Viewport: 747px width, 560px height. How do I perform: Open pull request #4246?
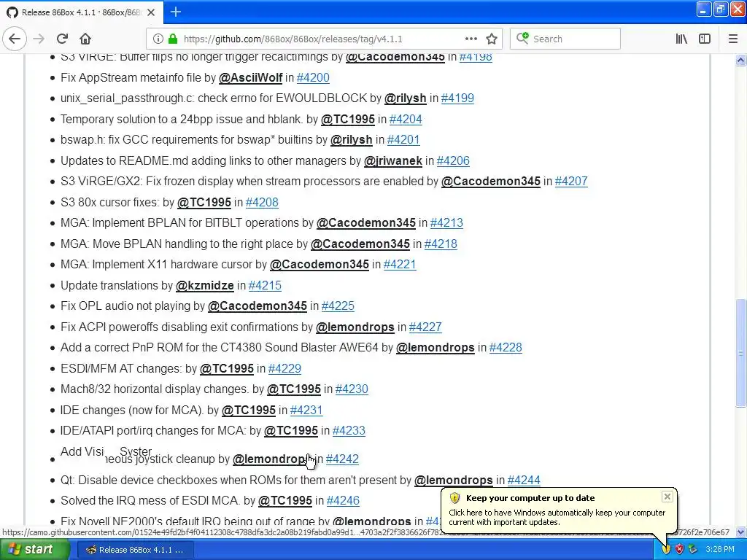[x=343, y=500]
